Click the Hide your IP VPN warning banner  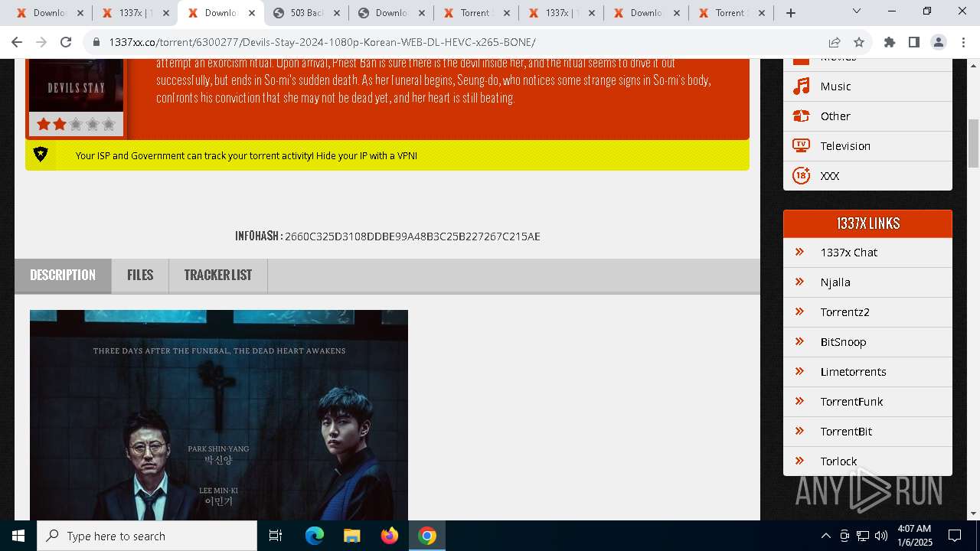pyautogui.click(x=387, y=155)
